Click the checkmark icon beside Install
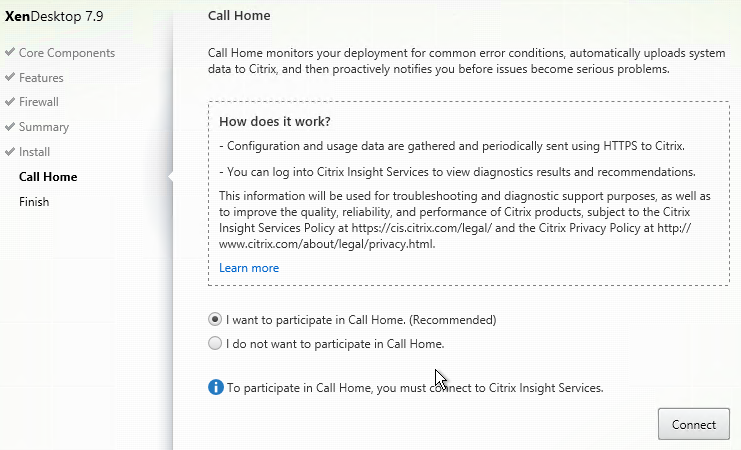Screen dimensions: 741x450 (10, 151)
